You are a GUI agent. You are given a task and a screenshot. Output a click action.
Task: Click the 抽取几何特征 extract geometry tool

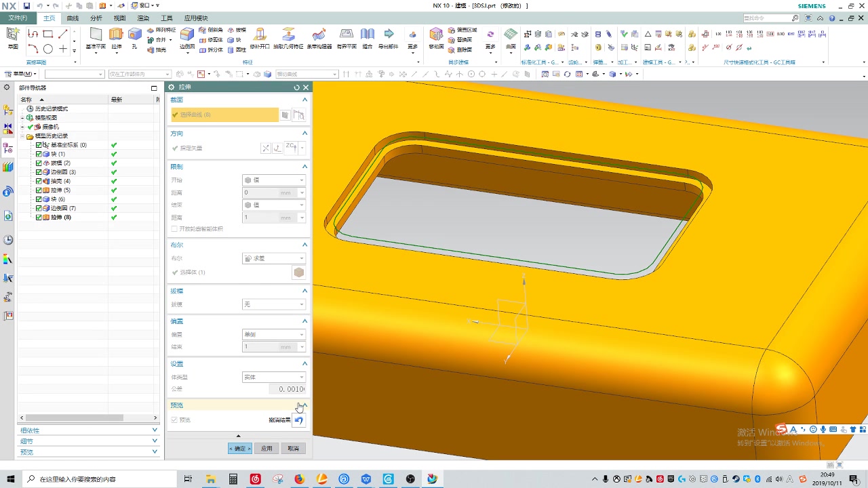pos(288,38)
